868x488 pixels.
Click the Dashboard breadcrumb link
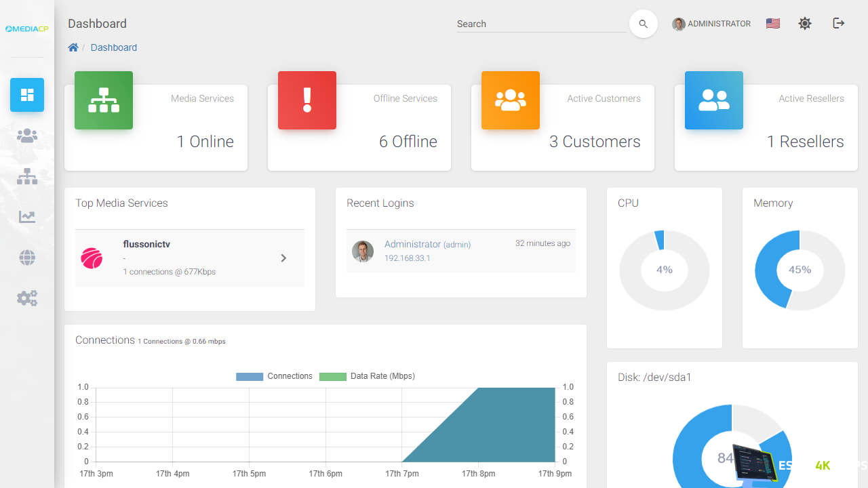(x=113, y=47)
